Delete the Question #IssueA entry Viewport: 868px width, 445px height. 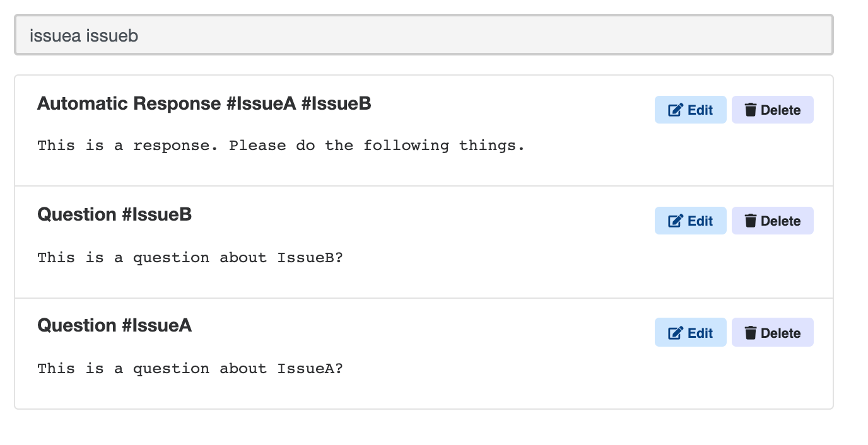[773, 332]
